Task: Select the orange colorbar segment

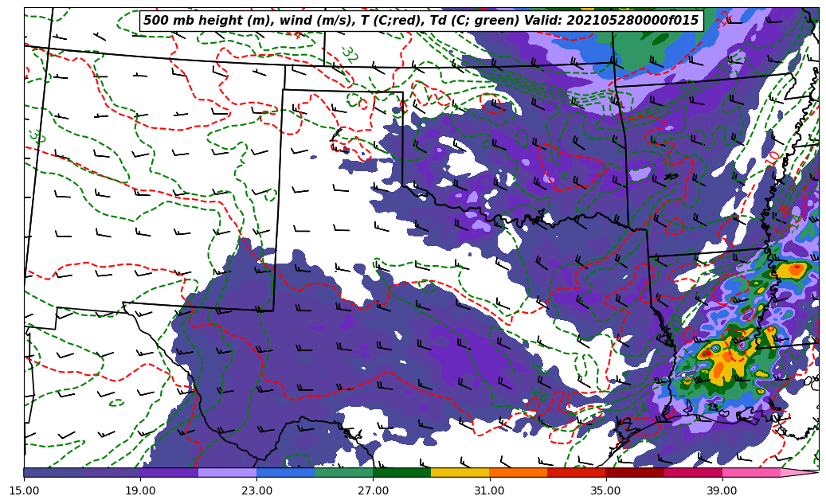Action: click(518, 472)
